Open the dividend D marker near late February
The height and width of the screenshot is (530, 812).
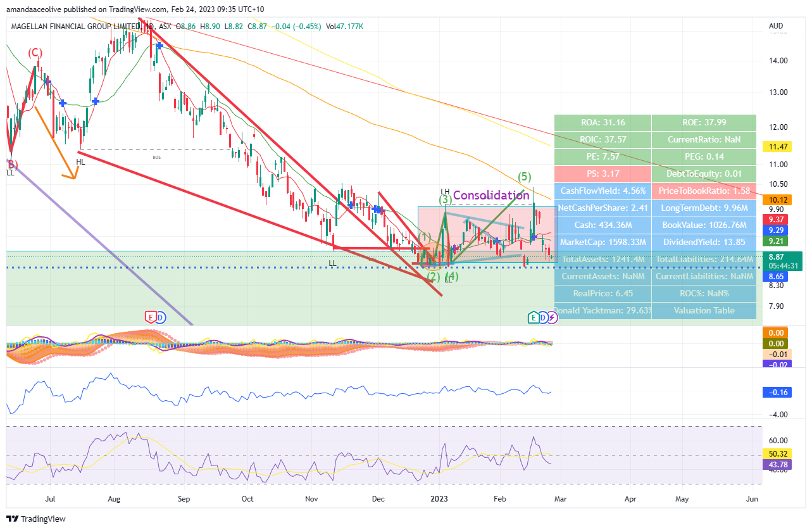click(543, 317)
